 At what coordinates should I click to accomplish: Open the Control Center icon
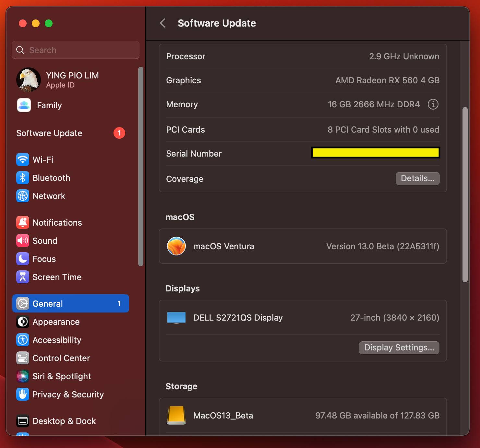(23, 358)
